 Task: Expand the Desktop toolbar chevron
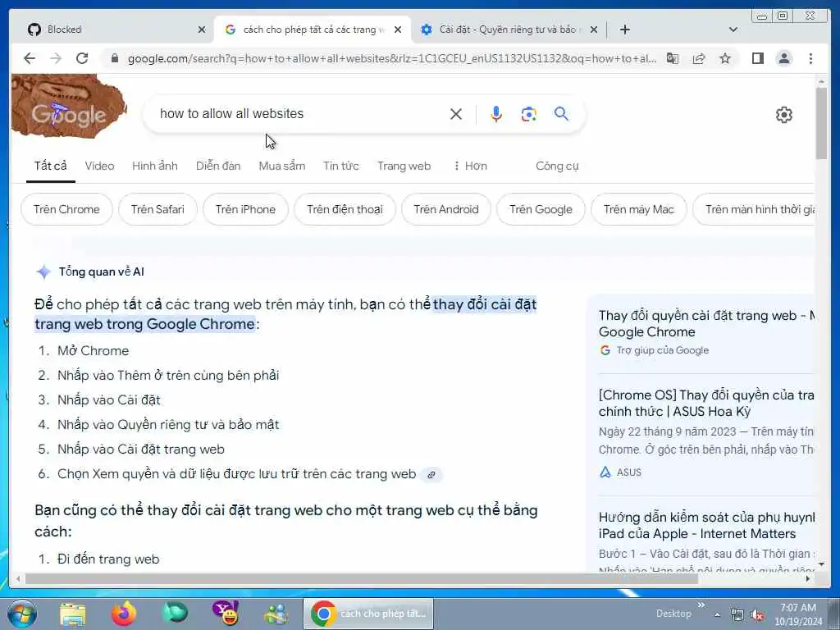pyautogui.click(x=701, y=605)
